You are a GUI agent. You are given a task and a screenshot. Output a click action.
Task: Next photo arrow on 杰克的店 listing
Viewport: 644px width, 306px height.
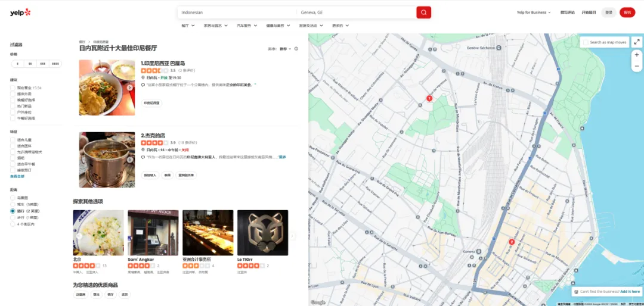tap(130, 160)
